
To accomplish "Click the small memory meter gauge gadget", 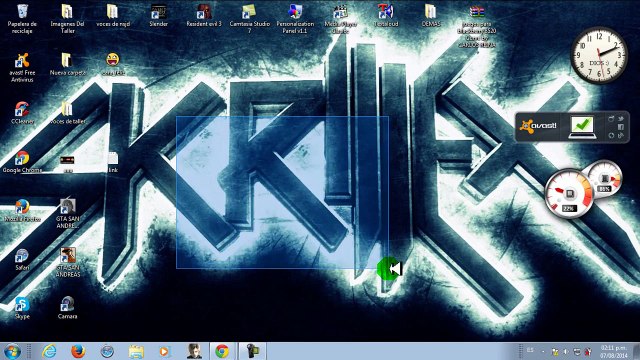I will (x=604, y=179).
